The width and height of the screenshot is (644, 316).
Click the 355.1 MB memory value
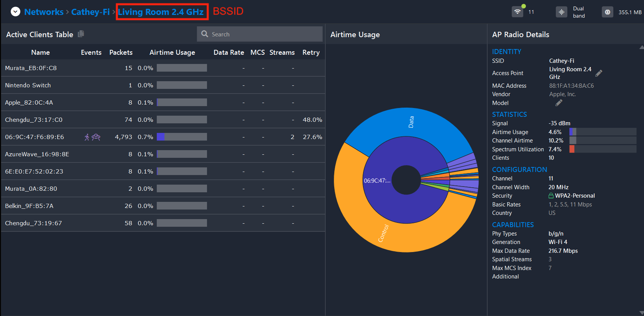(x=630, y=12)
